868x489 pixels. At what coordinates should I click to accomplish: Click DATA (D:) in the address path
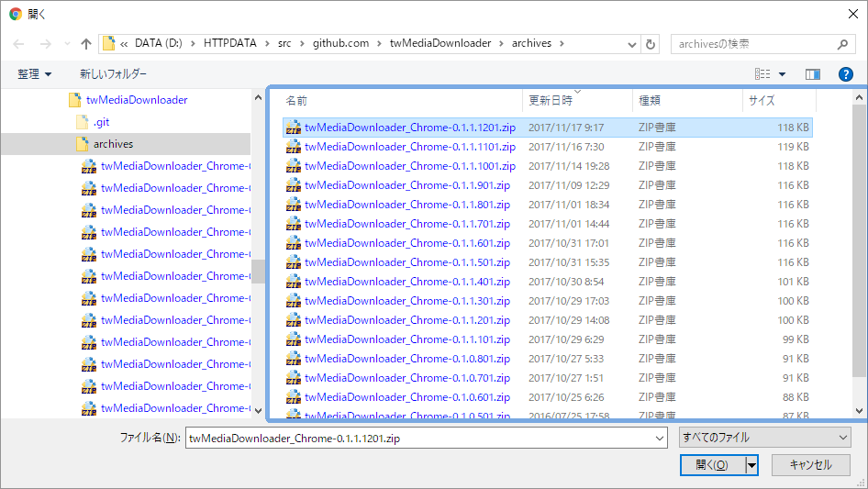click(159, 43)
